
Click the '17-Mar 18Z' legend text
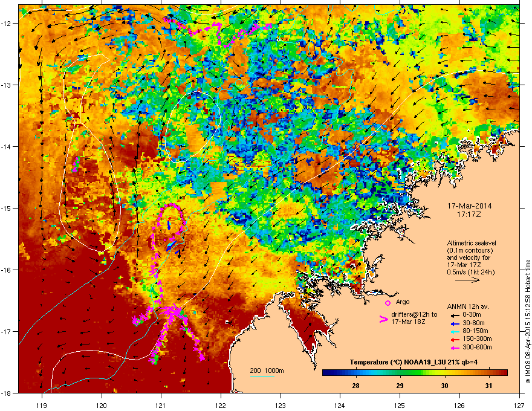[408, 321]
